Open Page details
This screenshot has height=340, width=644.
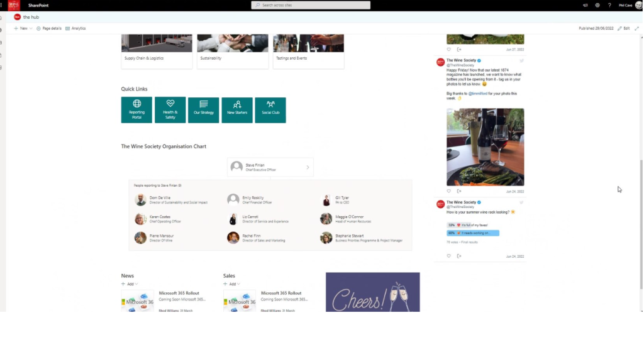(x=49, y=28)
